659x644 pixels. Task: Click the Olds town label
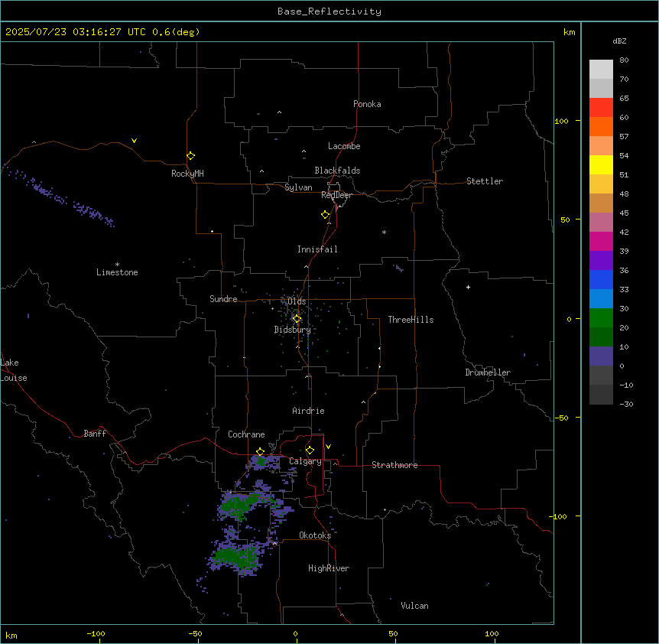coord(297,301)
